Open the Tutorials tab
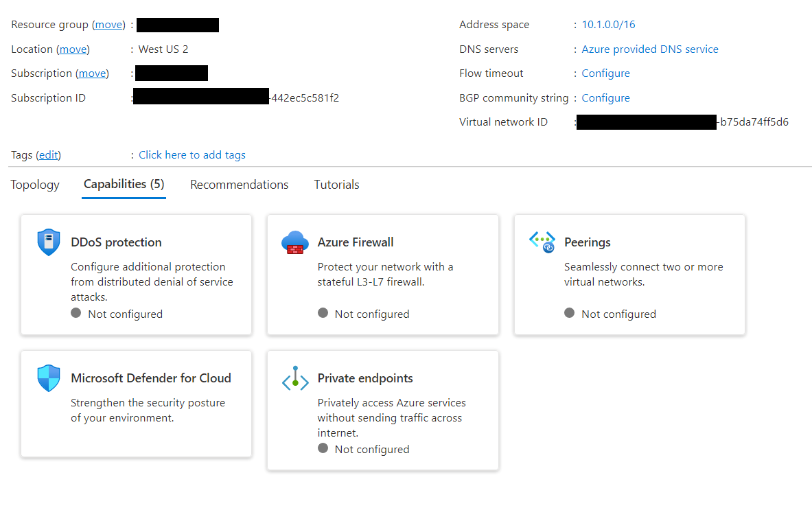 pos(336,185)
